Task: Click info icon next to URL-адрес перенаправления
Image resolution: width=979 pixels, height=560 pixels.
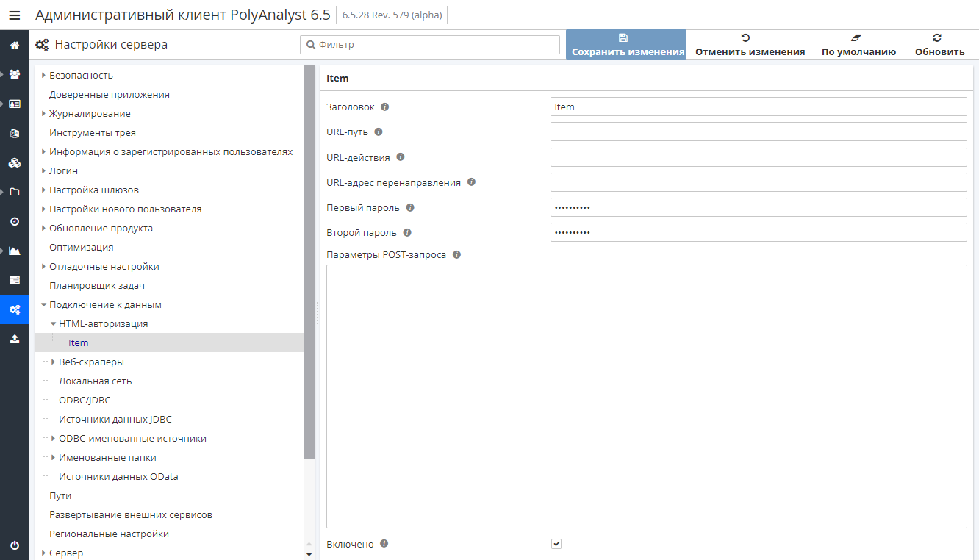Action: [472, 182]
